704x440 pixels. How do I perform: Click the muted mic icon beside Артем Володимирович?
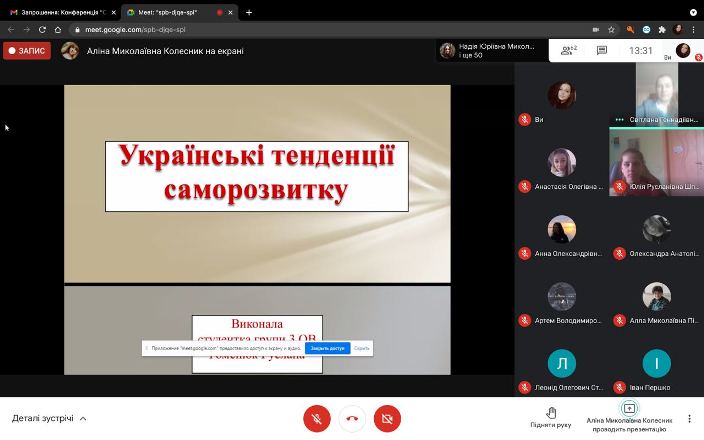524,320
